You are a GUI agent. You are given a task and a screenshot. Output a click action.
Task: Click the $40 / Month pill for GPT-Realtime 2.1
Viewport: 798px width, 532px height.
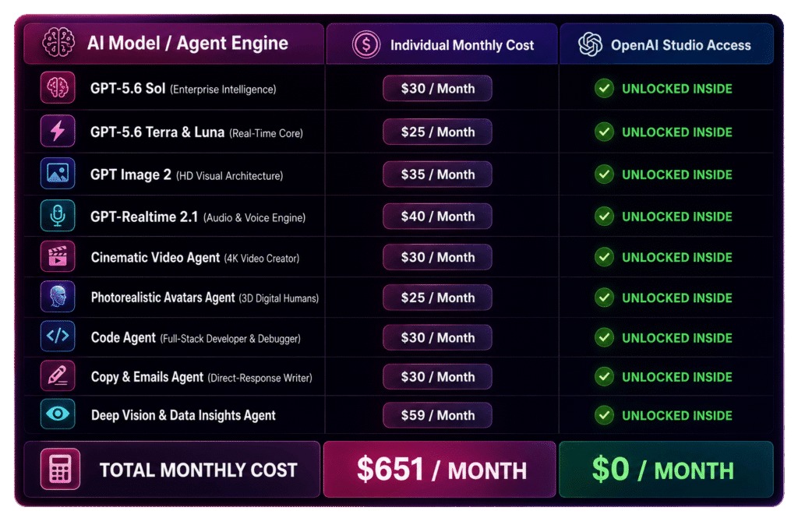pyautogui.click(x=438, y=217)
